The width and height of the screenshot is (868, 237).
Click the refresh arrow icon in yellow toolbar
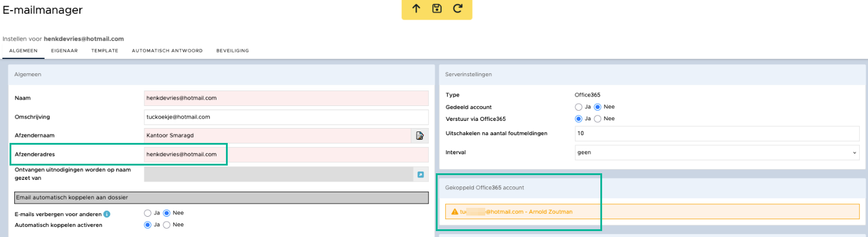coord(457,8)
